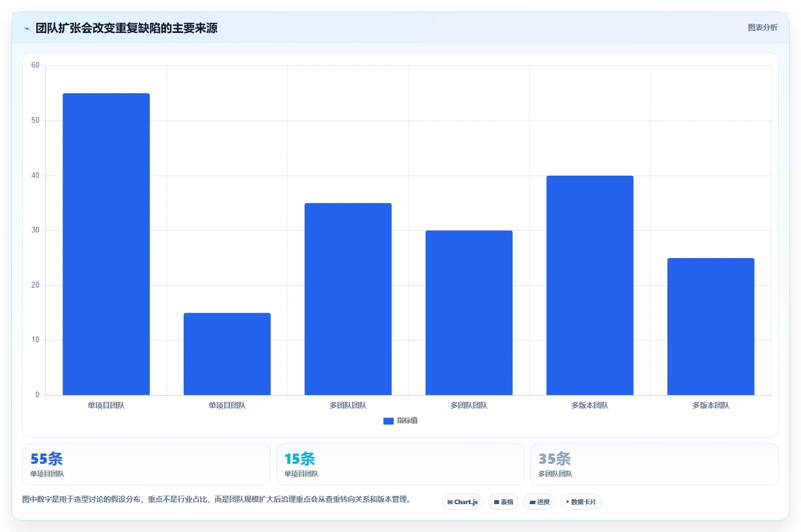Select the 表格 chip
Image resolution: width=801 pixels, height=532 pixels.
(503, 502)
